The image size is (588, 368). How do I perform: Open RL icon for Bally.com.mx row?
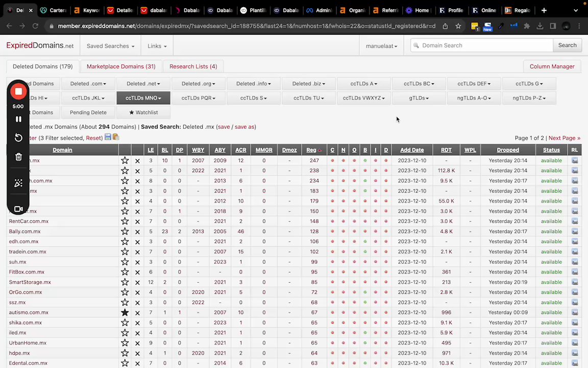pyautogui.click(x=575, y=232)
